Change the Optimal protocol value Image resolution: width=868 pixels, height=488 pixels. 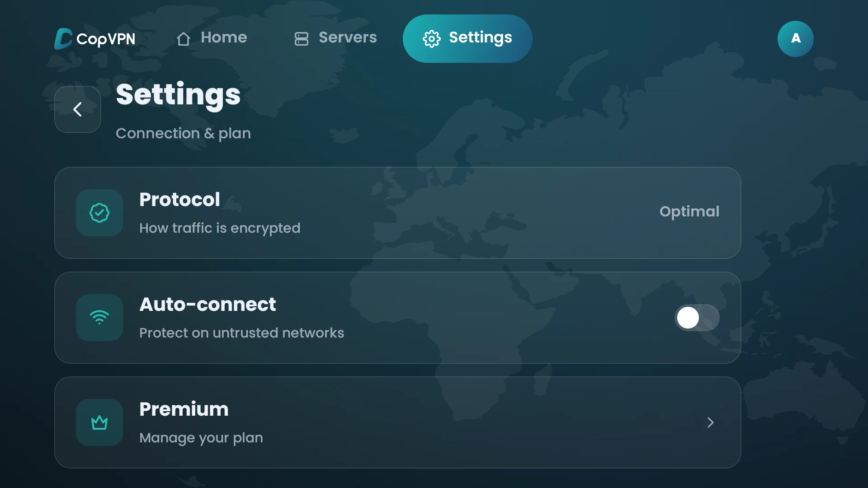(689, 211)
